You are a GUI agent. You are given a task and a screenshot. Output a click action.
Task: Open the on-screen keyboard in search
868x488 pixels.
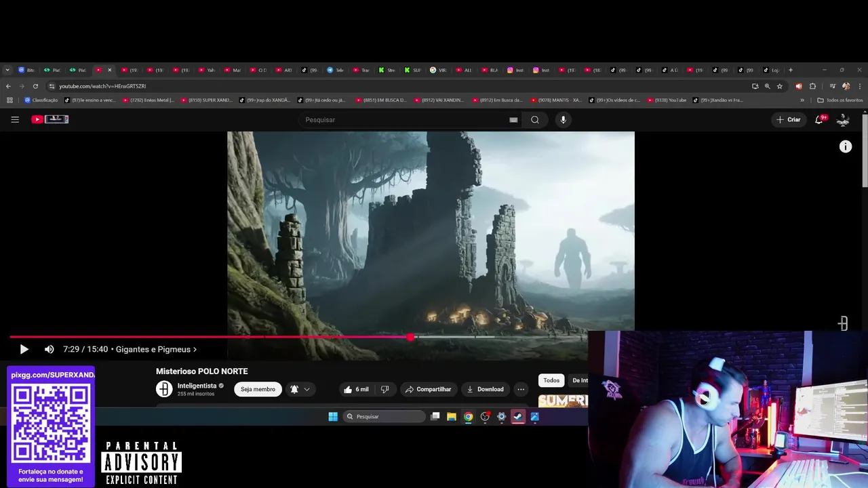click(513, 119)
